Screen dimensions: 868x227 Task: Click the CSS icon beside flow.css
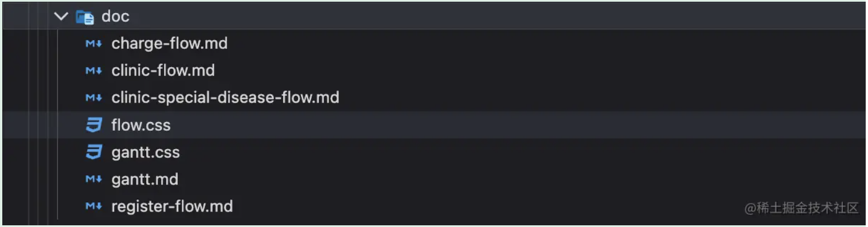93,125
